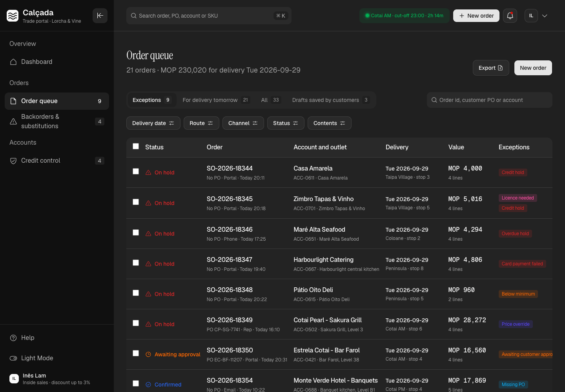
Task: Click the Confirmed check icon for SO-2026-18354
Action: [148, 385]
